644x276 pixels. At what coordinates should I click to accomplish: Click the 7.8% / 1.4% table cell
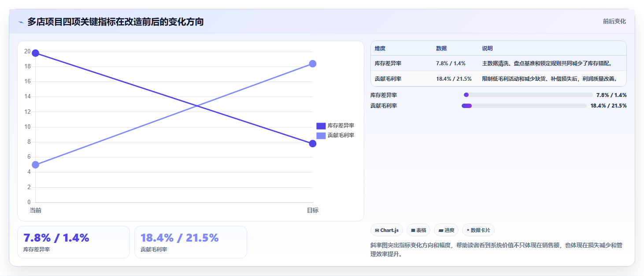(x=451, y=63)
